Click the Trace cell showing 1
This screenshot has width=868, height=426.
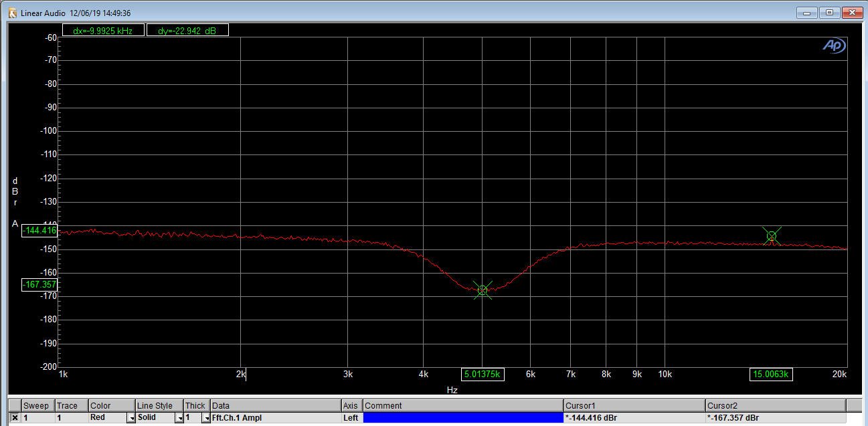(72, 417)
